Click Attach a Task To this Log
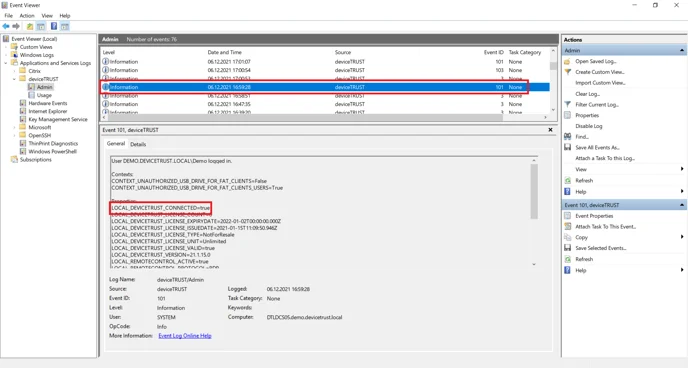 [x=605, y=158]
